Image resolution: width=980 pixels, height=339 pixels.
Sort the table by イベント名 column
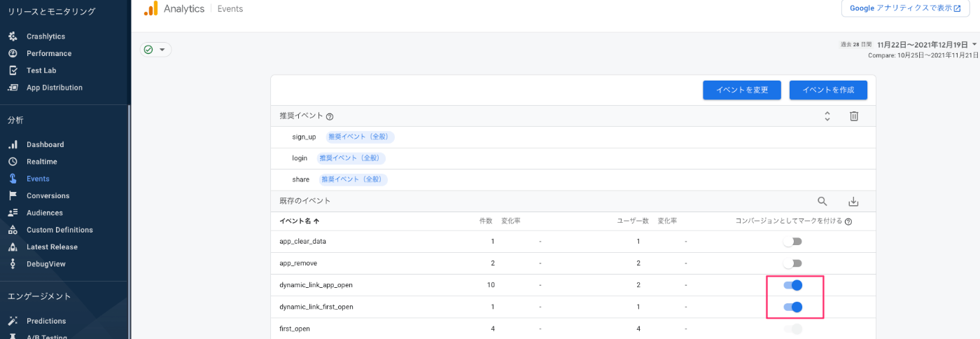300,221
